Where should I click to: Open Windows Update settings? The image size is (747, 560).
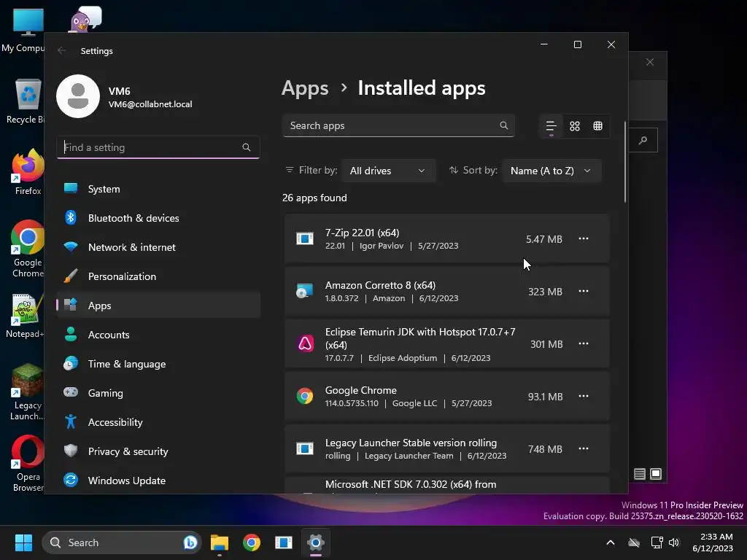tap(158, 481)
